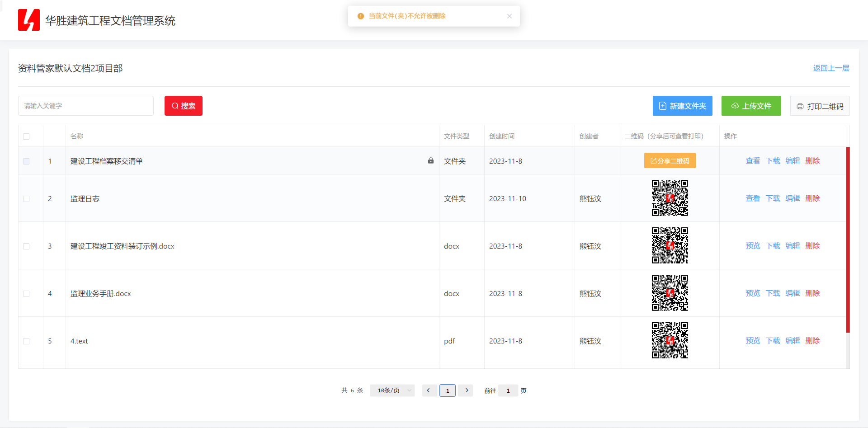This screenshot has height=428, width=868.
Task: Click the date 2023-11-10 cell
Action: 508,198
